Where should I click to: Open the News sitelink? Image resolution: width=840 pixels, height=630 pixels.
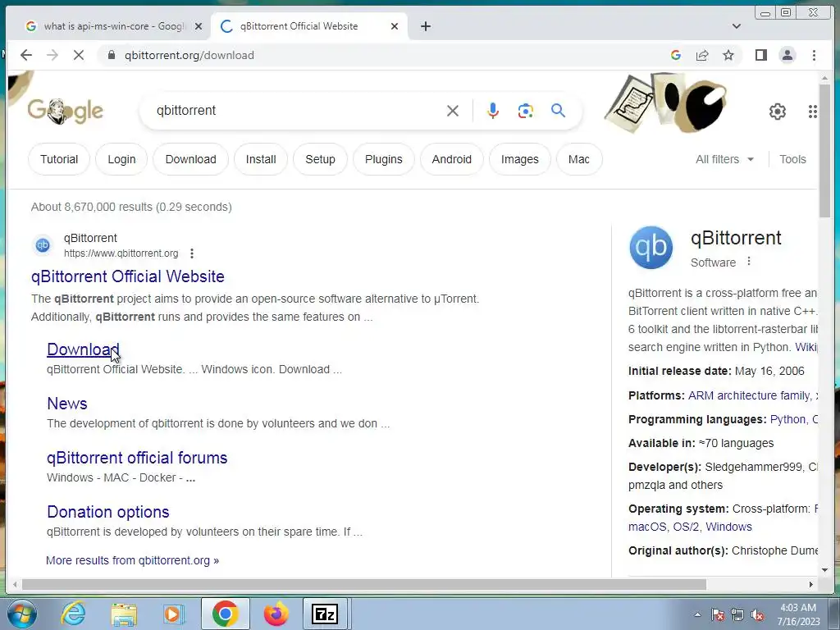(67, 404)
